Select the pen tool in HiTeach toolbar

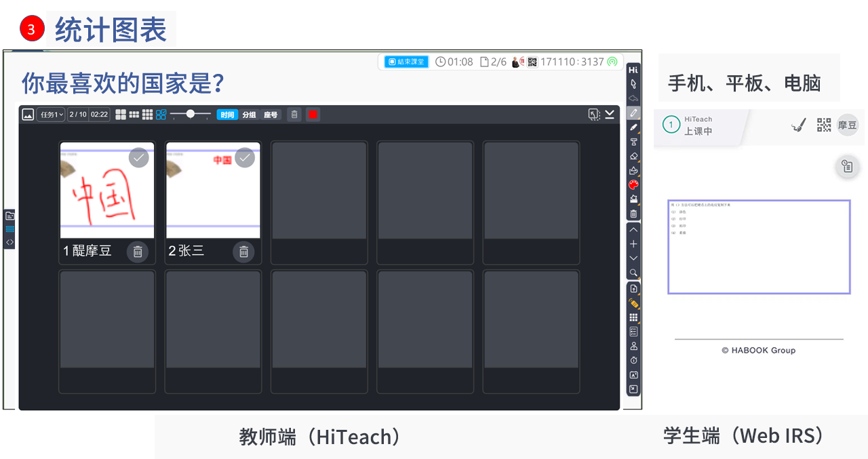[633, 113]
